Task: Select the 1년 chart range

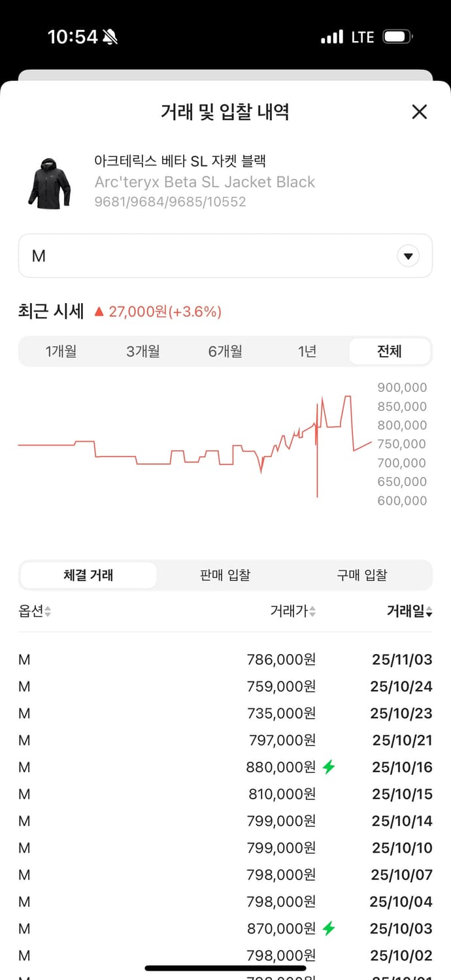Action: [307, 351]
